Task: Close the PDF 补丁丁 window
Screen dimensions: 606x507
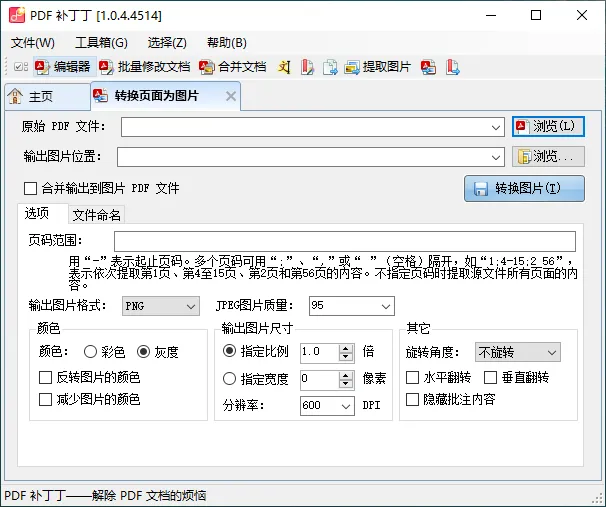Action: (582, 15)
